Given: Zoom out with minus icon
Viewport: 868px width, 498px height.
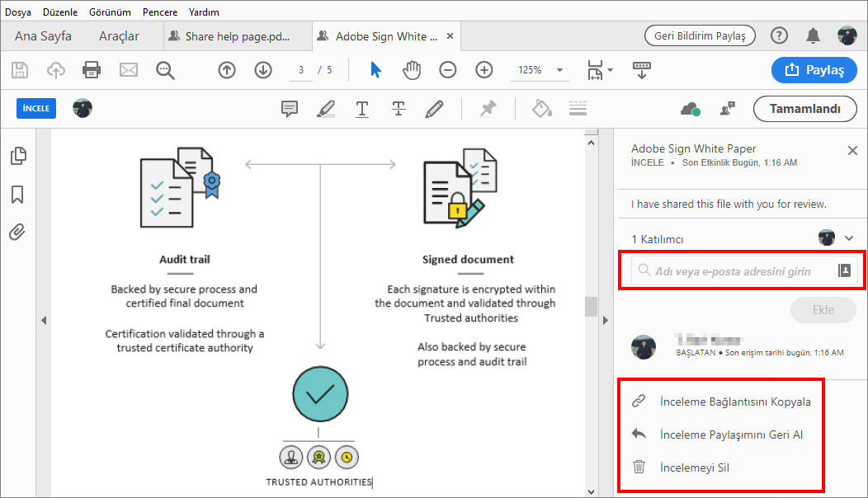Looking at the screenshot, I should click(448, 70).
